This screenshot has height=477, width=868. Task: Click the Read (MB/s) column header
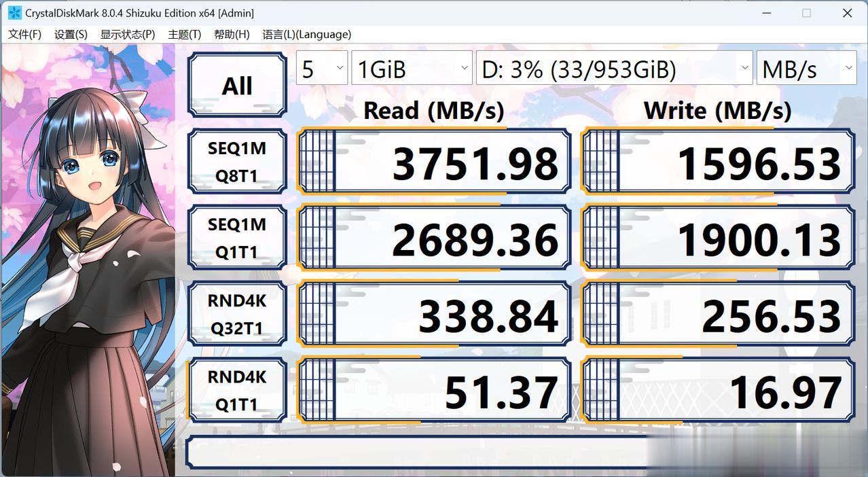pyautogui.click(x=434, y=109)
